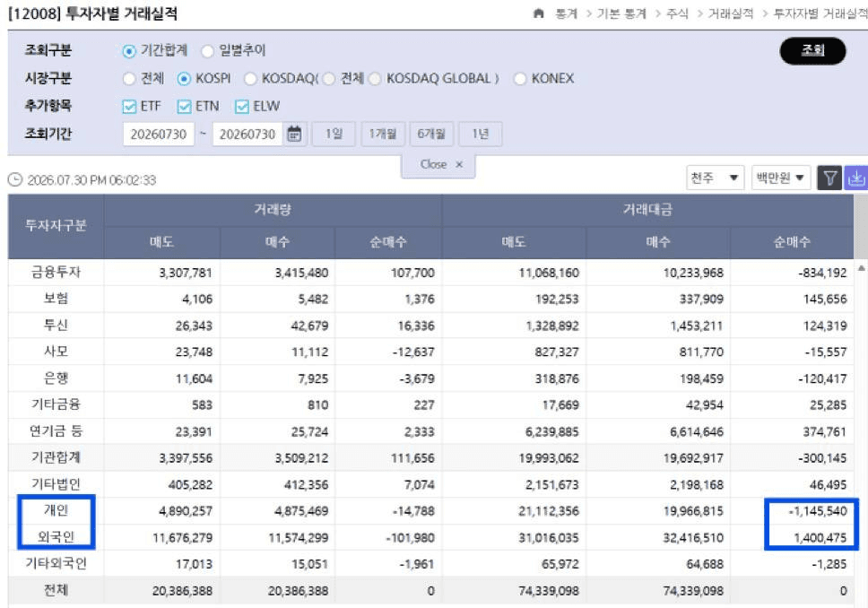Image resolution: width=868 pixels, height=608 pixels.
Task: Choose the 6개월 period button
Action: [x=431, y=134]
